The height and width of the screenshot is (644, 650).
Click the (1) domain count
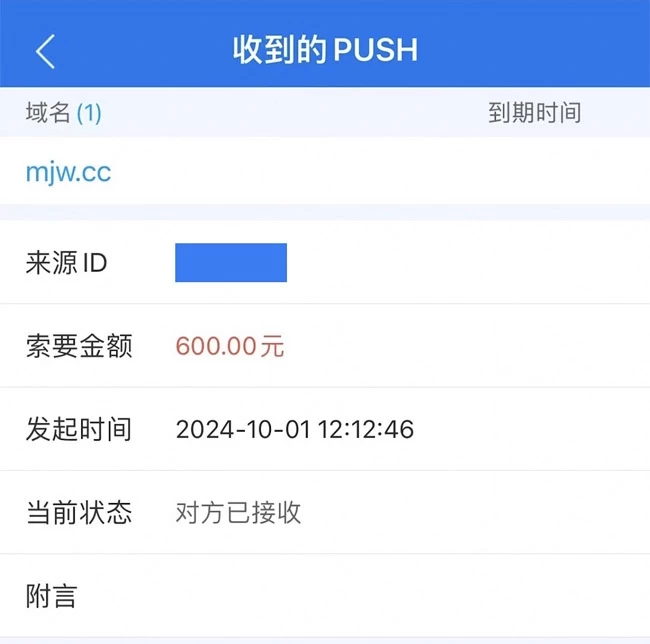(89, 113)
